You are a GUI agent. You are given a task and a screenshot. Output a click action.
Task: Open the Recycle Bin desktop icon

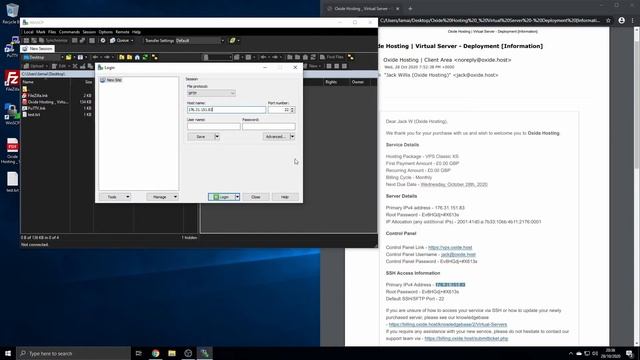pos(11,13)
